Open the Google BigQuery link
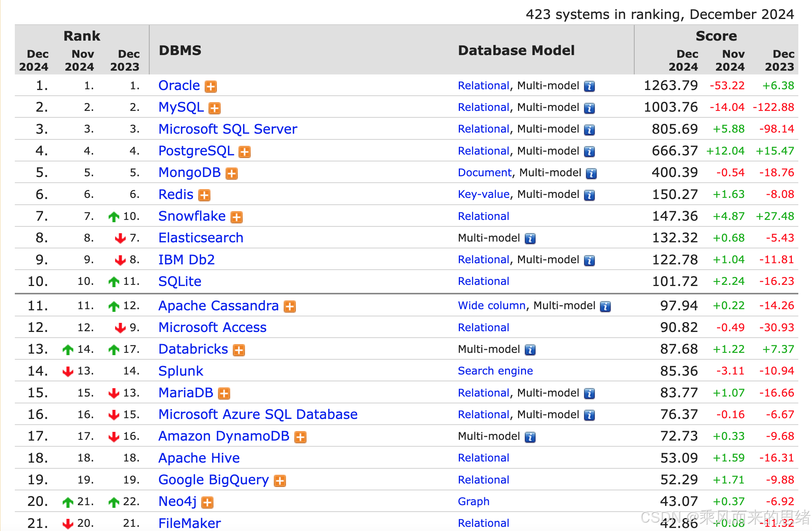Viewport: 812px width, 531px height. point(214,480)
